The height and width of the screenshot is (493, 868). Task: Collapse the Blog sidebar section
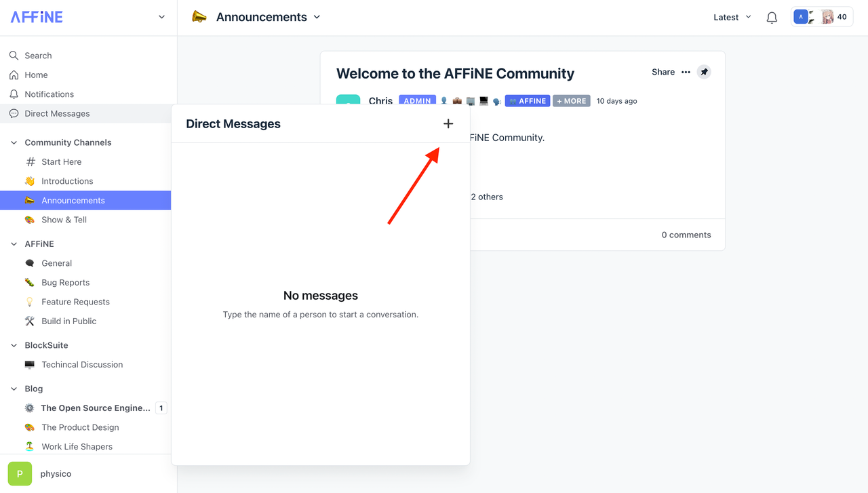pyautogui.click(x=14, y=389)
